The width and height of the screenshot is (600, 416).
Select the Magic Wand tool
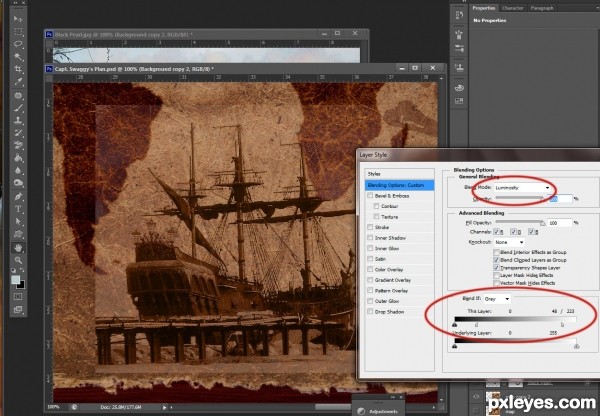(18, 57)
